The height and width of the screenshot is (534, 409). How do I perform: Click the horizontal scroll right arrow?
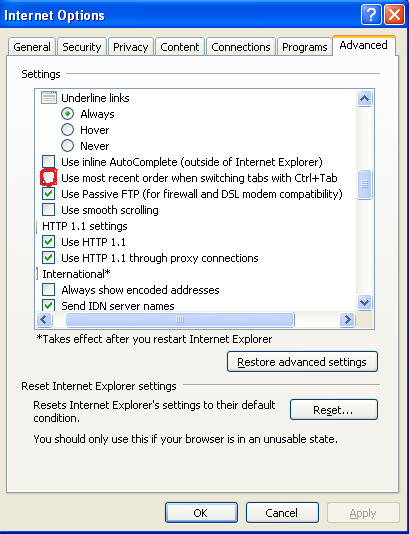[347, 319]
